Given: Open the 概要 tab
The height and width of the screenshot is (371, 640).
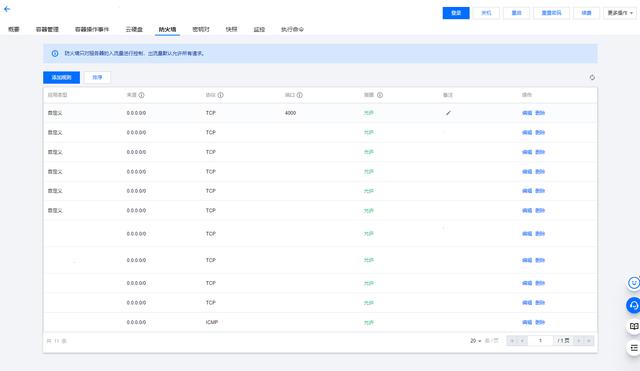Looking at the screenshot, I should [x=14, y=29].
